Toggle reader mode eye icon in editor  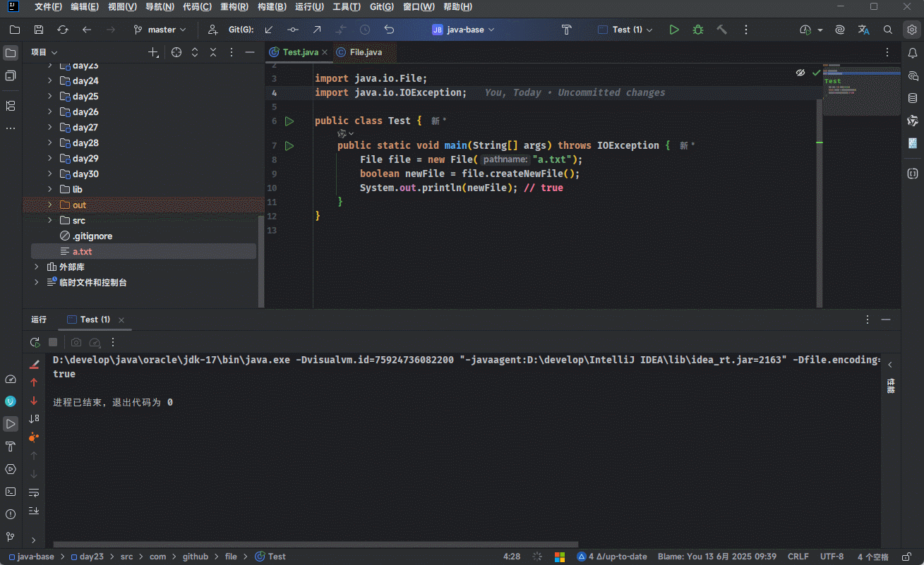click(x=800, y=73)
